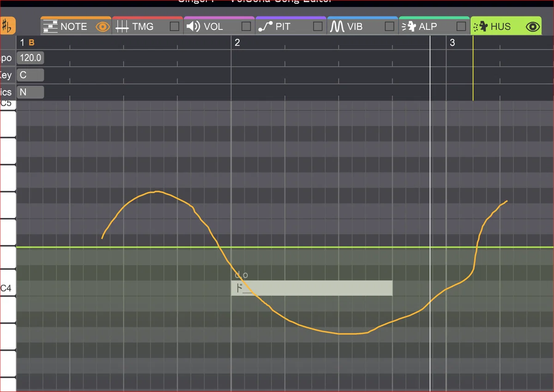
Task: Click the TMG timing lines icon
Action: [122, 27]
